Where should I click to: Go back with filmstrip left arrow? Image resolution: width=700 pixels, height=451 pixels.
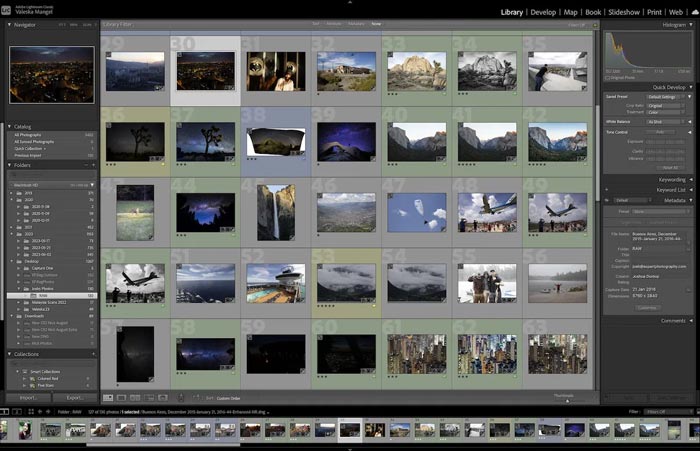tap(40, 411)
